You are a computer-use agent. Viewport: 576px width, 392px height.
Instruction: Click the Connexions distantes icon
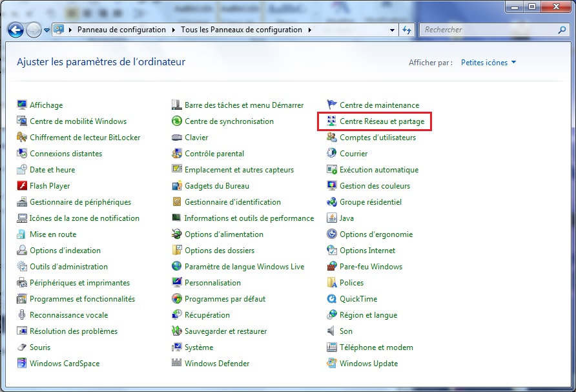22,153
